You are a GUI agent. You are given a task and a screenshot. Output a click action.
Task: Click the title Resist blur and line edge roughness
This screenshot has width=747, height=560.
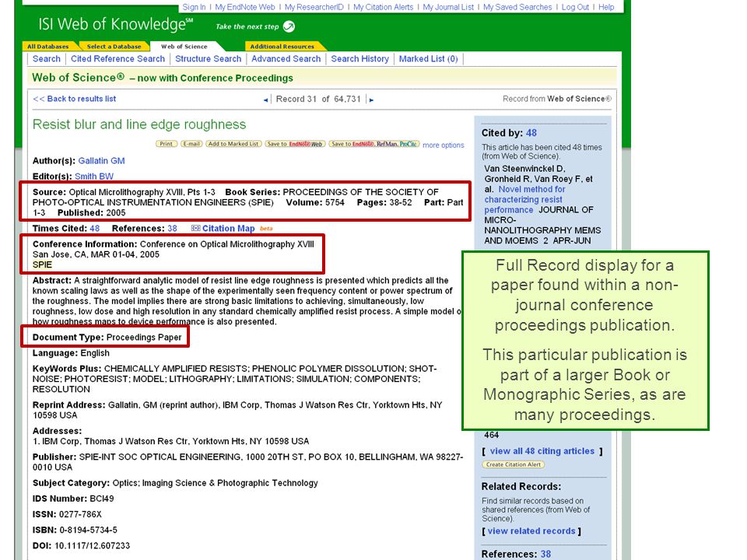[x=139, y=124]
